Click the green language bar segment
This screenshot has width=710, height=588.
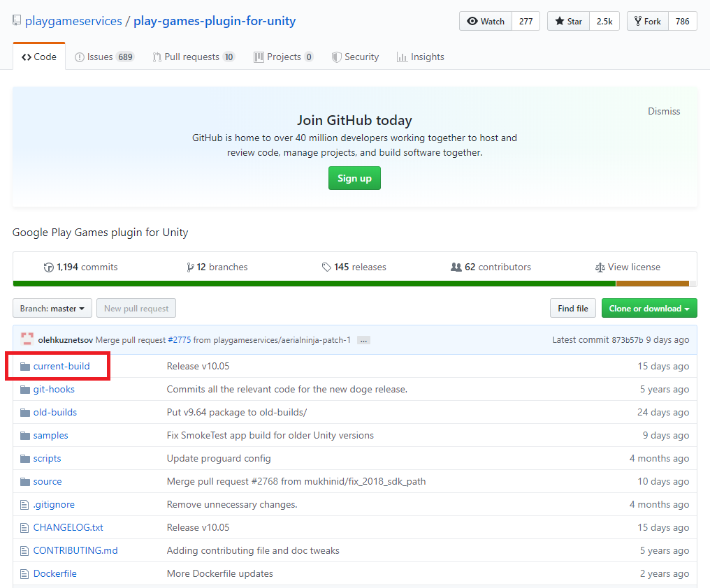(314, 284)
